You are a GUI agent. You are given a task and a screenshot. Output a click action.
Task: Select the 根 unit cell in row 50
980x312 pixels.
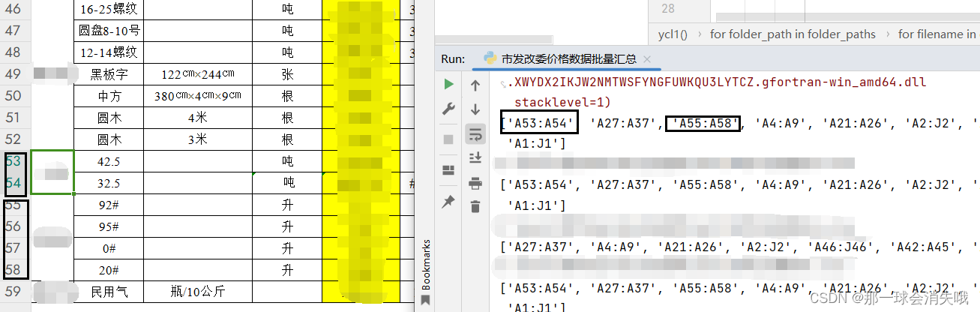(287, 96)
